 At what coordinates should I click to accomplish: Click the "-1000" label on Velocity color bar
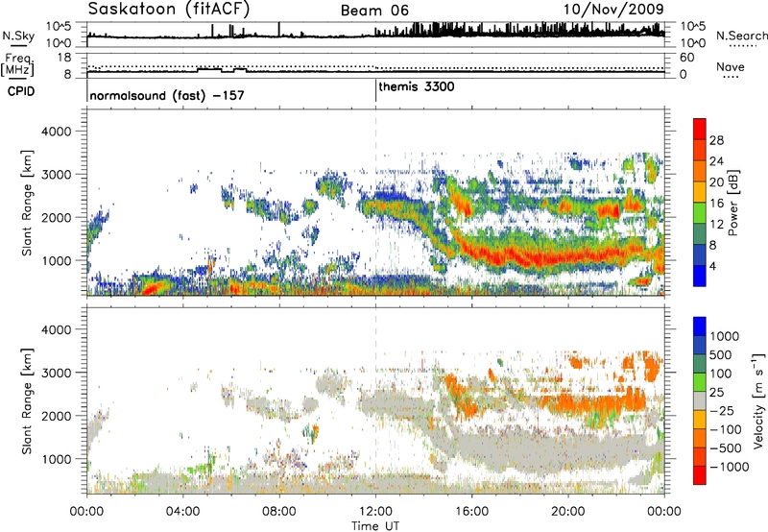coord(730,467)
